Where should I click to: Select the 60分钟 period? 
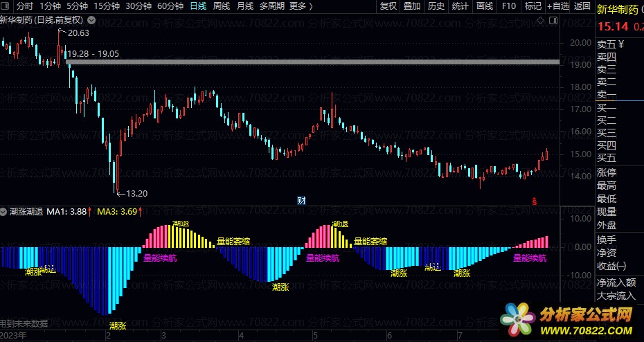coord(170,6)
